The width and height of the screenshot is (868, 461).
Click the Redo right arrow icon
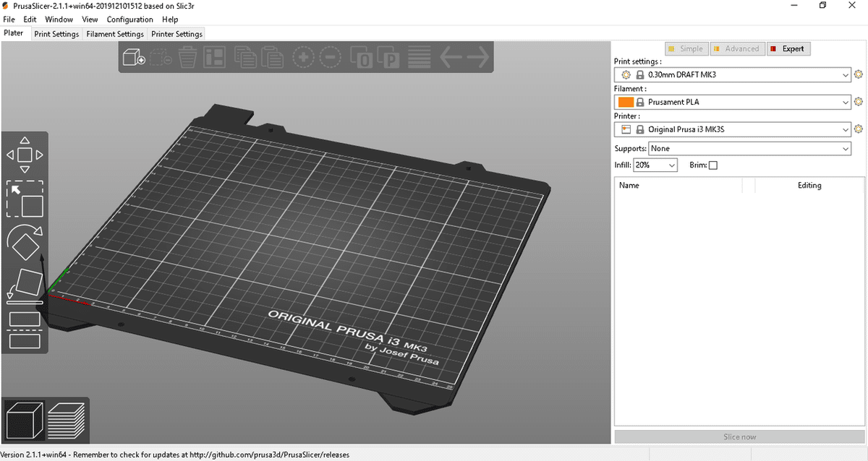[x=477, y=57]
